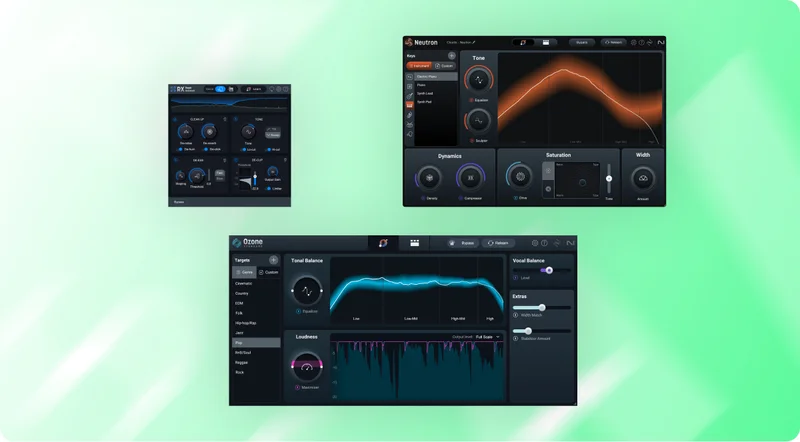Toggle the Clean Up section power button
Image resolution: width=800 pixels, height=442 pixels.
[175, 119]
